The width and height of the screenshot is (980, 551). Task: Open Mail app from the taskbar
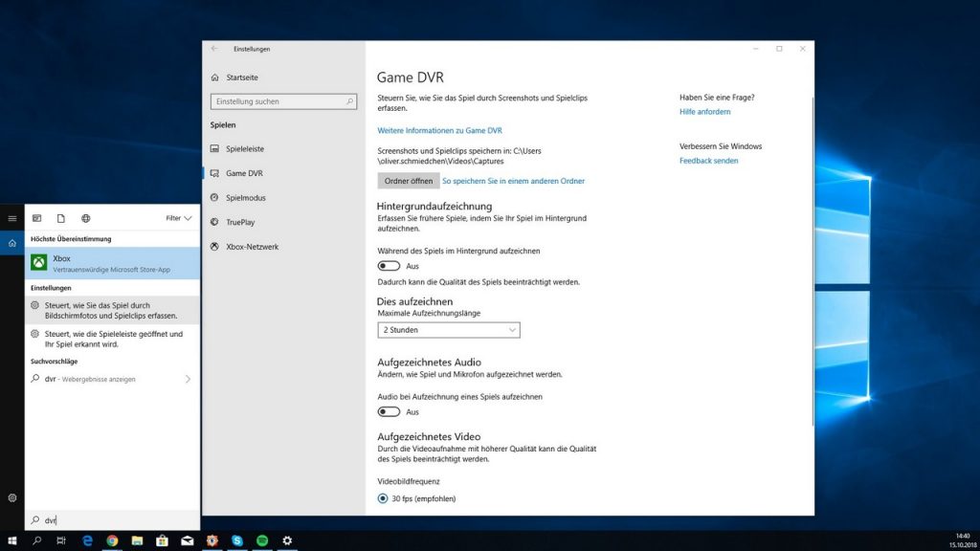click(x=187, y=540)
